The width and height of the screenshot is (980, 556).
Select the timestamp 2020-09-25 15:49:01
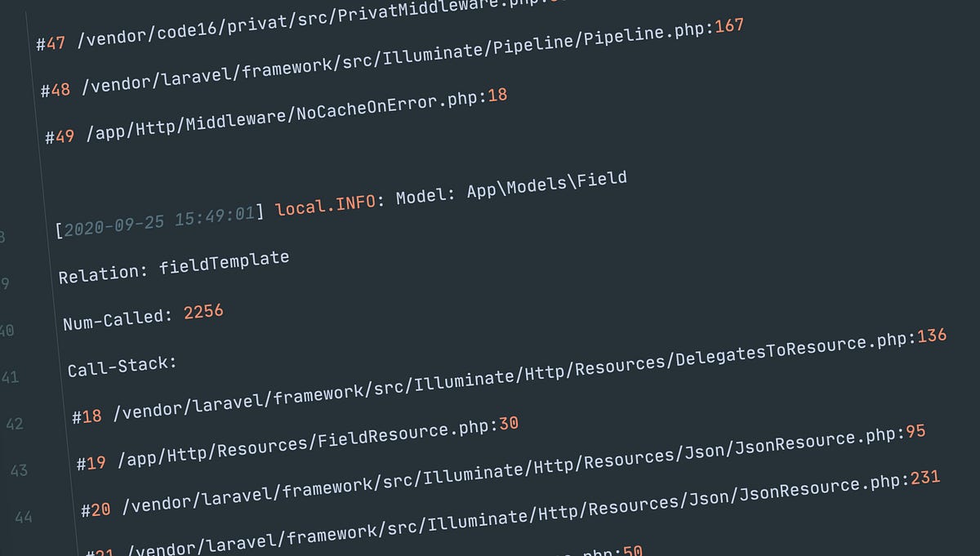pos(159,220)
